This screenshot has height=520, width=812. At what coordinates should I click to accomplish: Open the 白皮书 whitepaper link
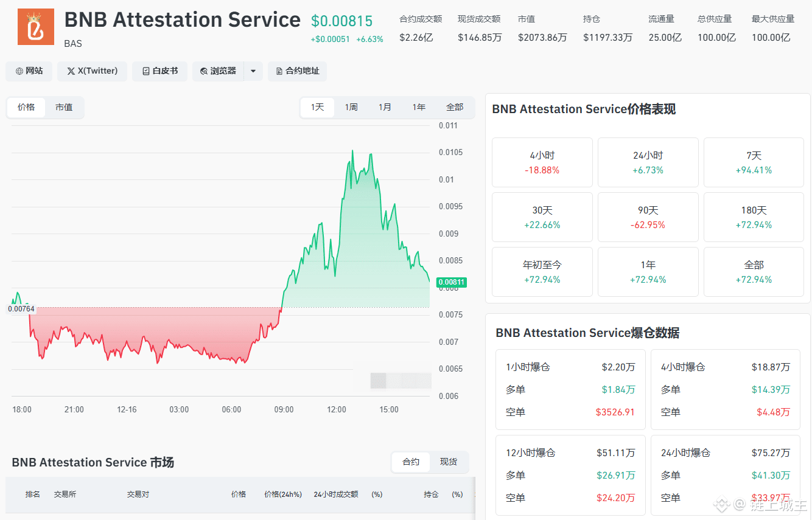[x=159, y=71]
